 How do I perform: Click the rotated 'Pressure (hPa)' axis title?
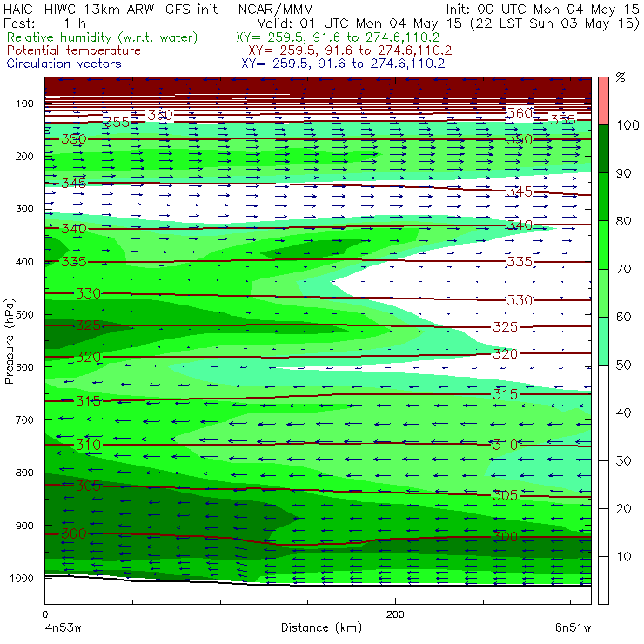pos(9,341)
